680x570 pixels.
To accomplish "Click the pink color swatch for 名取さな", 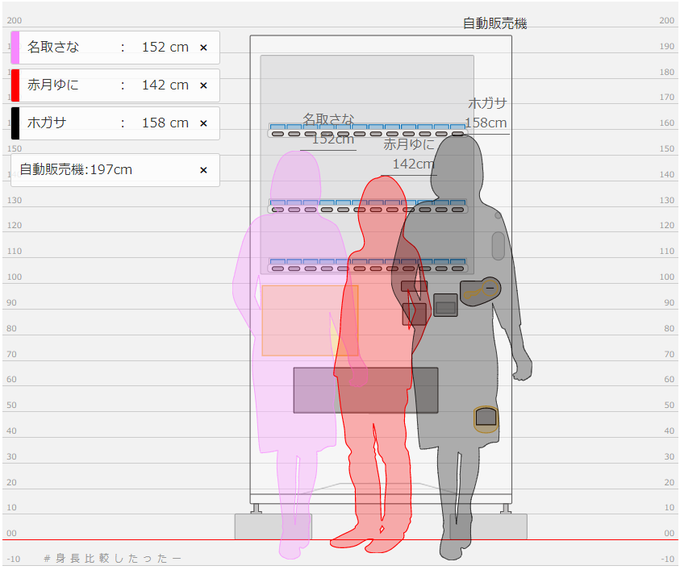I will coord(15,48).
